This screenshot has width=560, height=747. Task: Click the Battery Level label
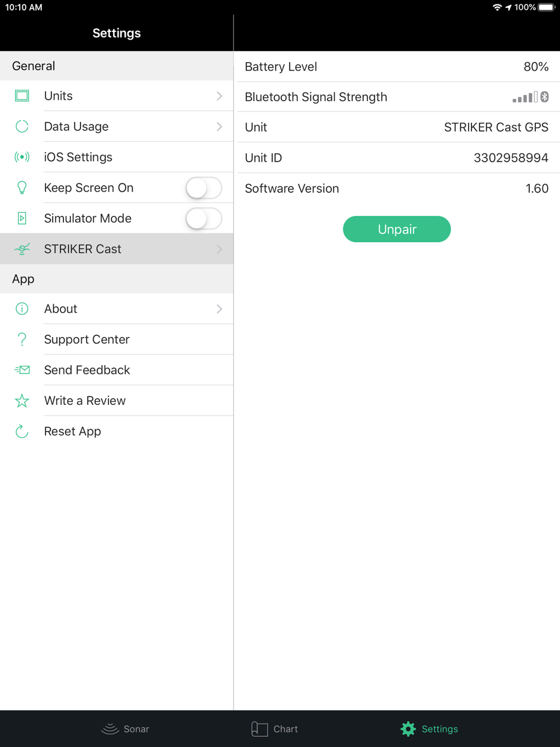(x=281, y=67)
